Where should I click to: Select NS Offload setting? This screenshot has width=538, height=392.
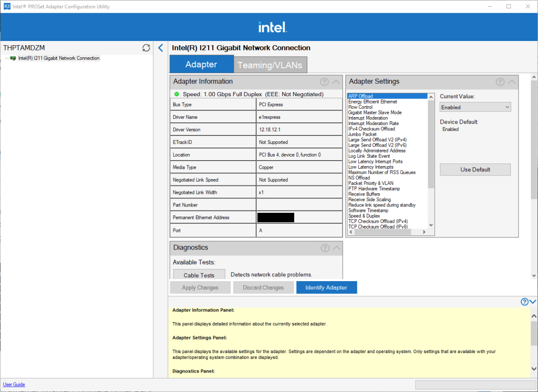(359, 178)
